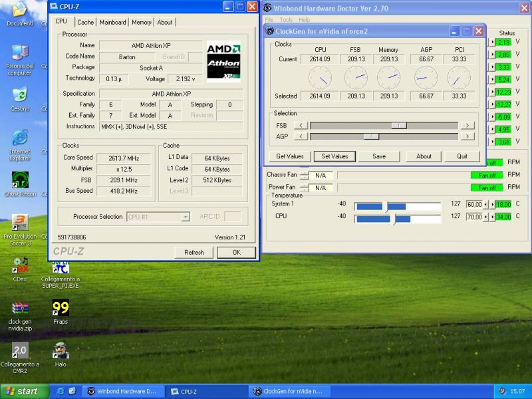The image size is (532, 399).
Task: Click CPU temperature slider bar
Action: tap(397, 219)
